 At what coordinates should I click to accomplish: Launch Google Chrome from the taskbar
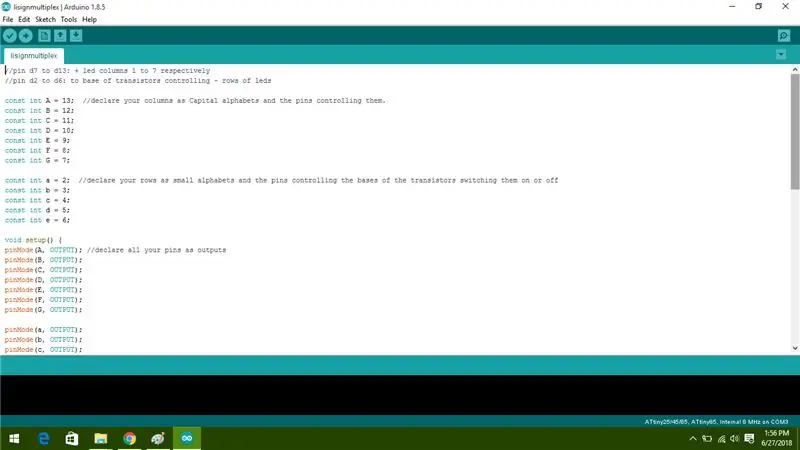tap(130, 439)
